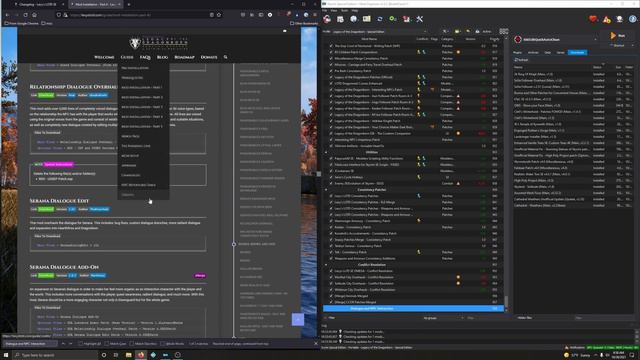This screenshot has height=360, width=640.
Task: Click the open folder icon above mod list
Action: [458, 31]
